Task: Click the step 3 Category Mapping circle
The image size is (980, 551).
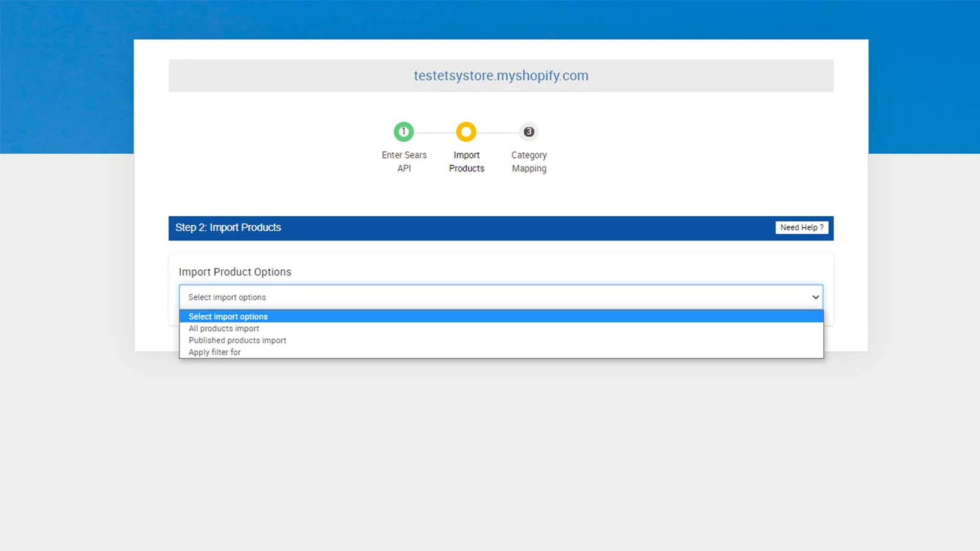Action: click(529, 132)
